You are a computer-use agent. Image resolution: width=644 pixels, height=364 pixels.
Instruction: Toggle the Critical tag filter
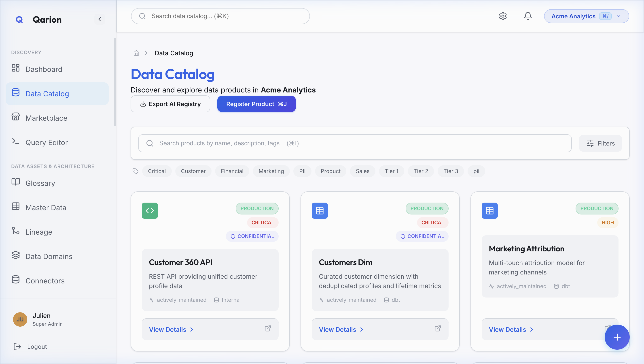[157, 171]
